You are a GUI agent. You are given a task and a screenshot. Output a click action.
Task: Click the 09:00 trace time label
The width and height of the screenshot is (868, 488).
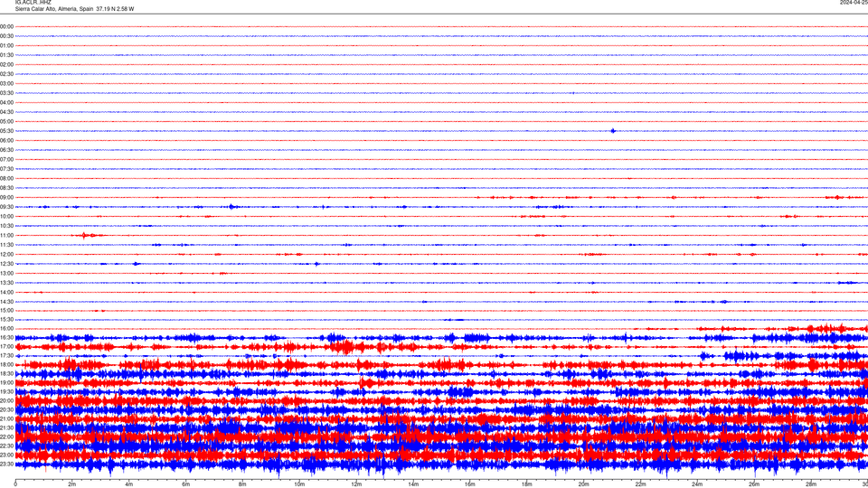click(6, 198)
